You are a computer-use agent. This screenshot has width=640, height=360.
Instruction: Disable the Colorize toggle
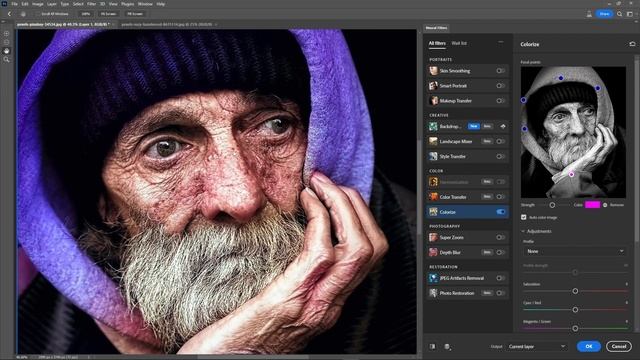[500, 212]
